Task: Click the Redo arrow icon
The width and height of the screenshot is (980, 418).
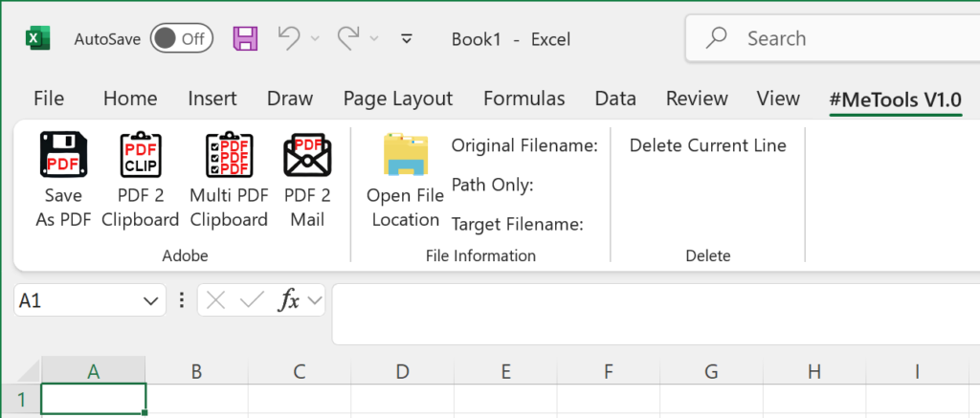Action: point(347,38)
